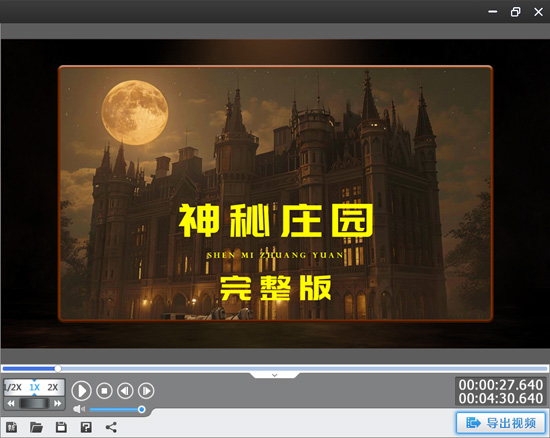This screenshot has width=550, height=438.
Task: Select the 1X playback speed
Action: tap(34, 387)
